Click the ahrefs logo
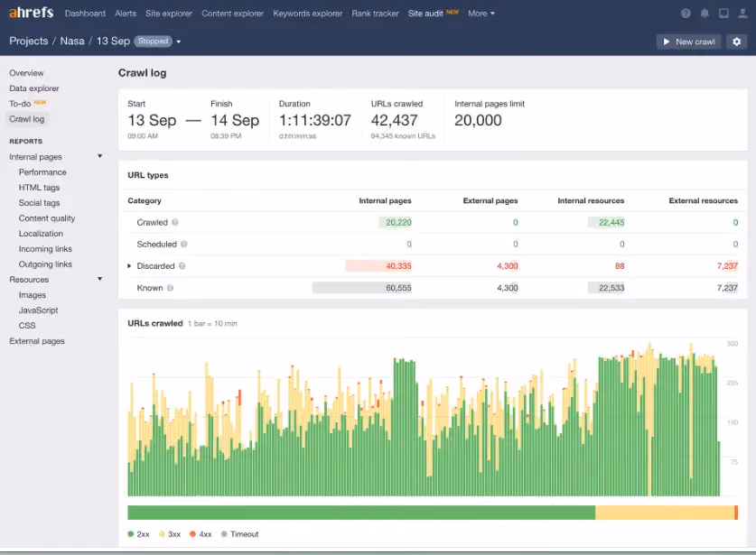Screen dimensions: 756x555 pos(31,12)
